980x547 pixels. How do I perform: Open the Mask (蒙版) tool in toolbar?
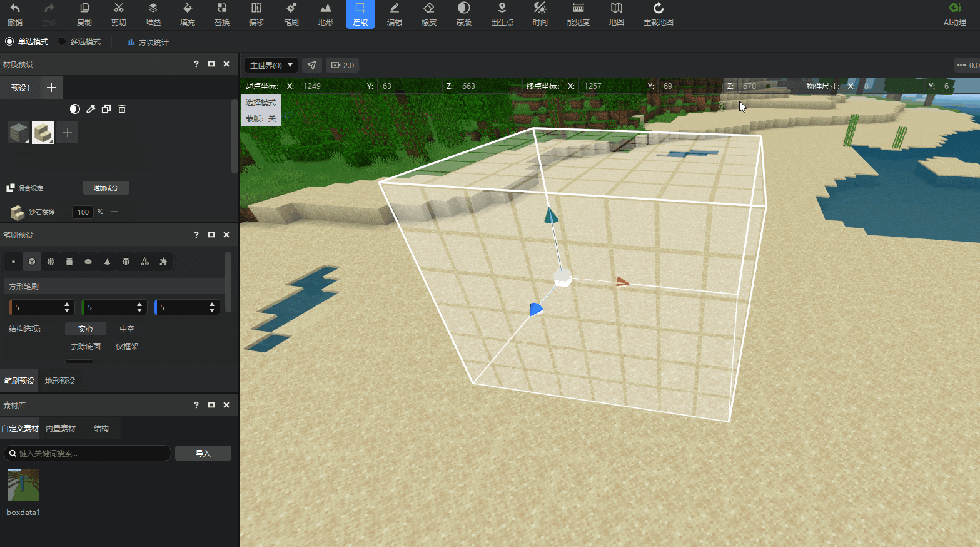tap(464, 14)
